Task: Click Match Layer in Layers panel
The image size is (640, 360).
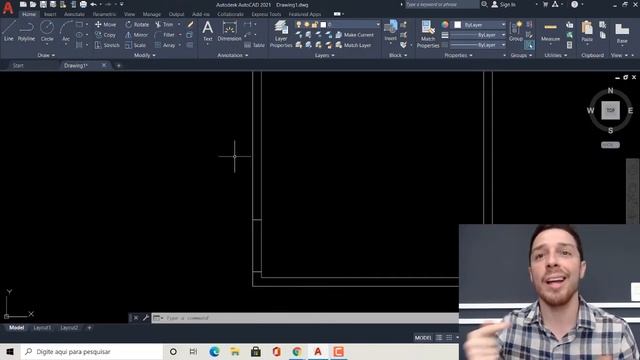Action: click(353, 45)
